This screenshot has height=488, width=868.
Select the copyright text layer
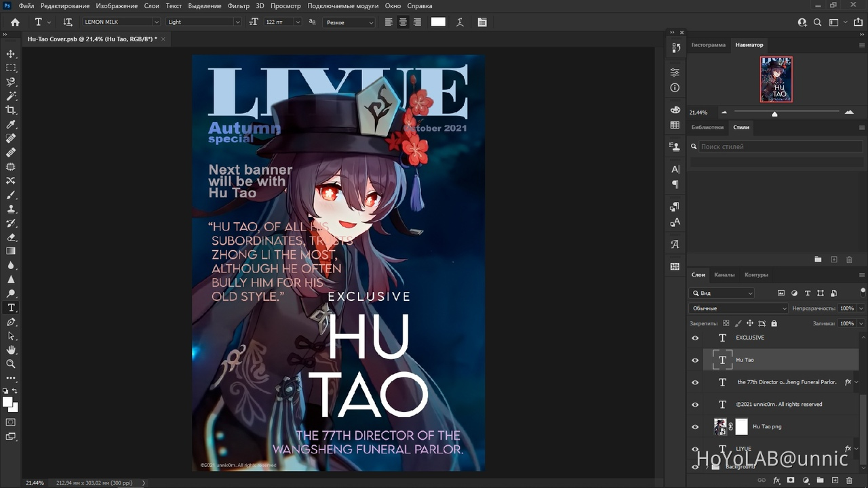778,405
